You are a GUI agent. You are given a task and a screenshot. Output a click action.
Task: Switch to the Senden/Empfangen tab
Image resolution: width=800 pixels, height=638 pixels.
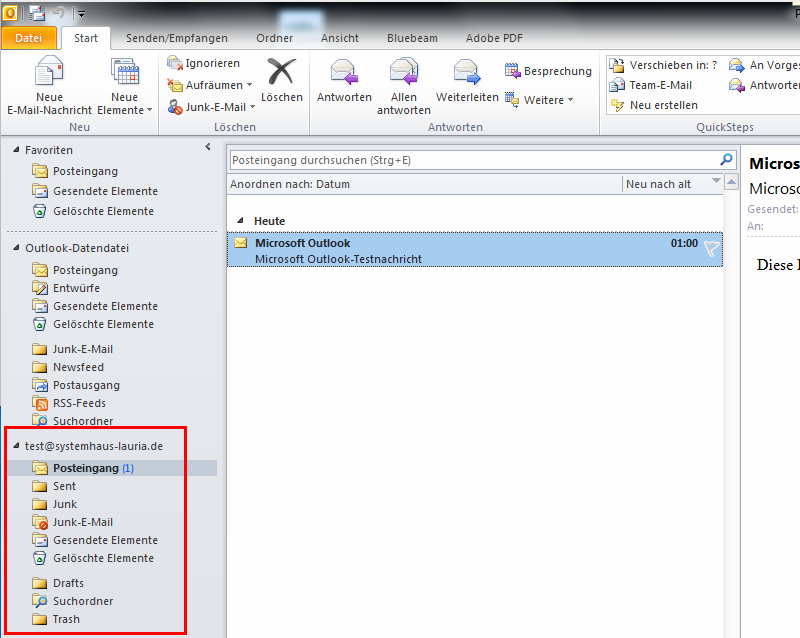176,38
